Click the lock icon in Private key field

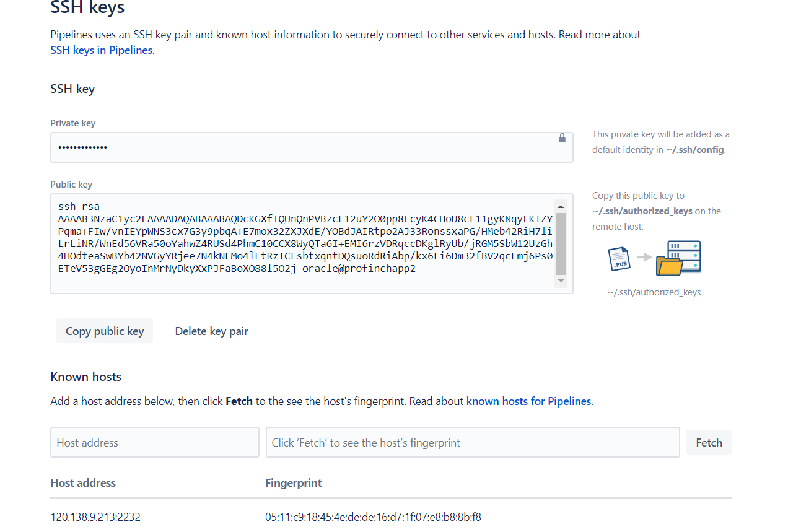(562, 138)
